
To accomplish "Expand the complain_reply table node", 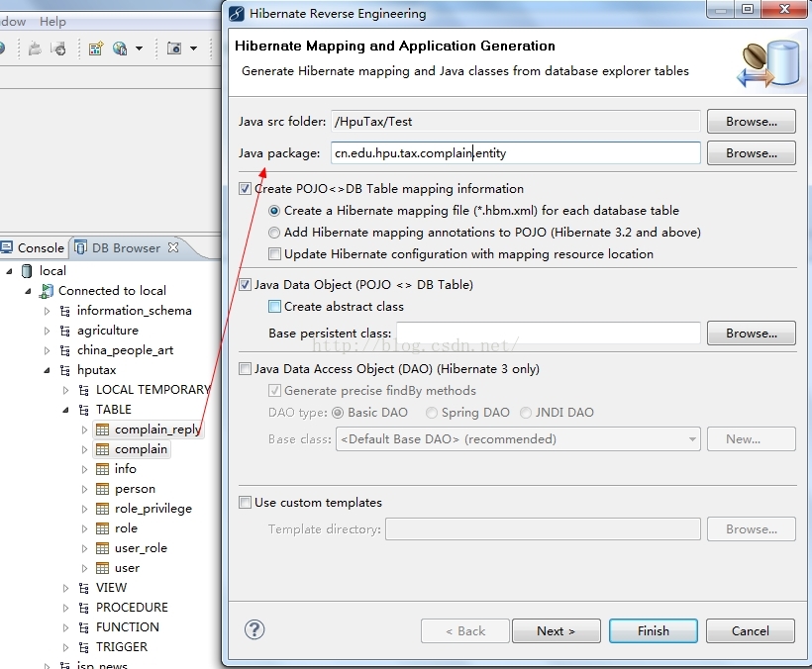I will pos(84,430).
